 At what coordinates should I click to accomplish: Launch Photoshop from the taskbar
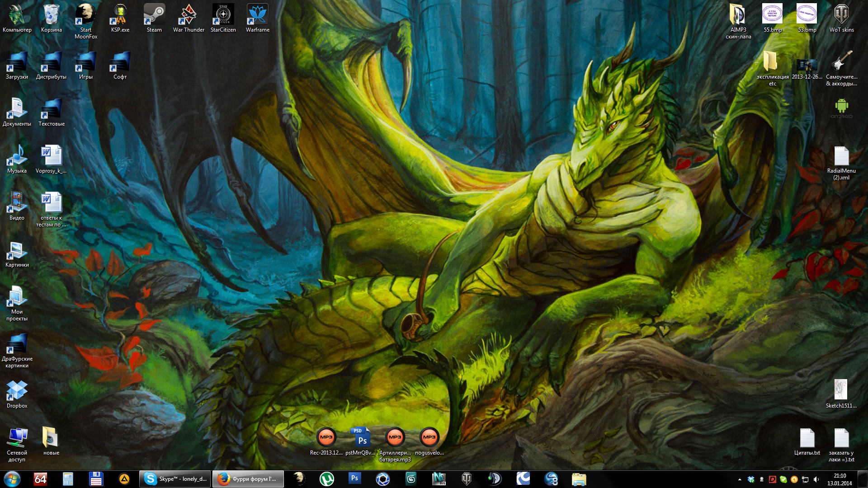point(354,479)
